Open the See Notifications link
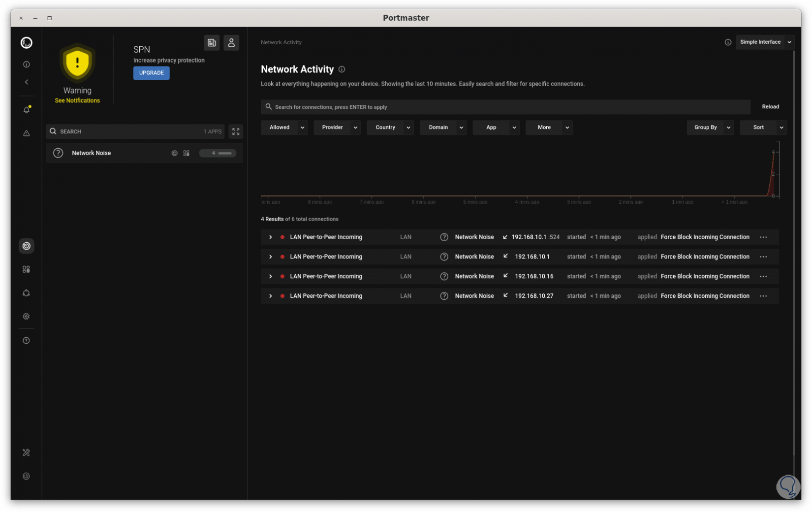This screenshot has height=512, width=812. coord(77,101)
